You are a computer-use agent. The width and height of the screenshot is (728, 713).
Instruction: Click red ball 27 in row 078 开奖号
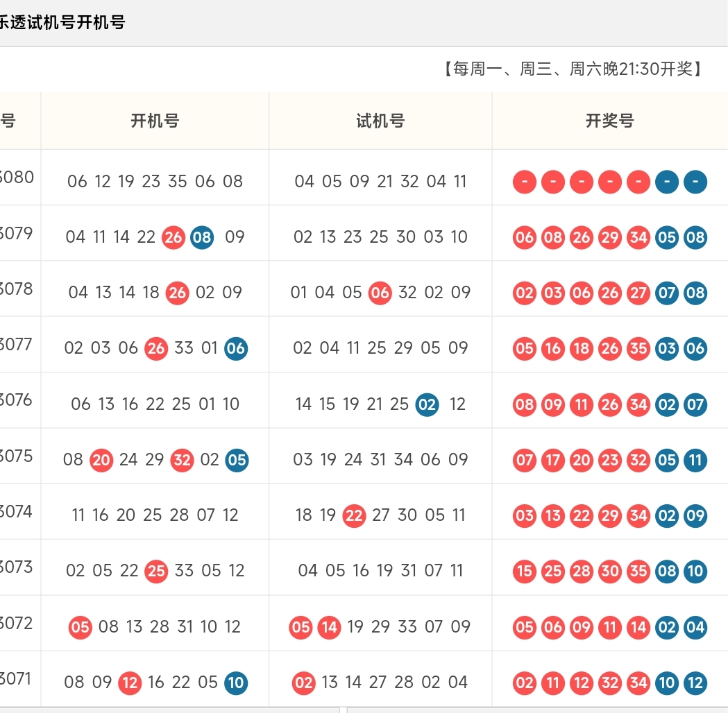(x=638, y=293)
